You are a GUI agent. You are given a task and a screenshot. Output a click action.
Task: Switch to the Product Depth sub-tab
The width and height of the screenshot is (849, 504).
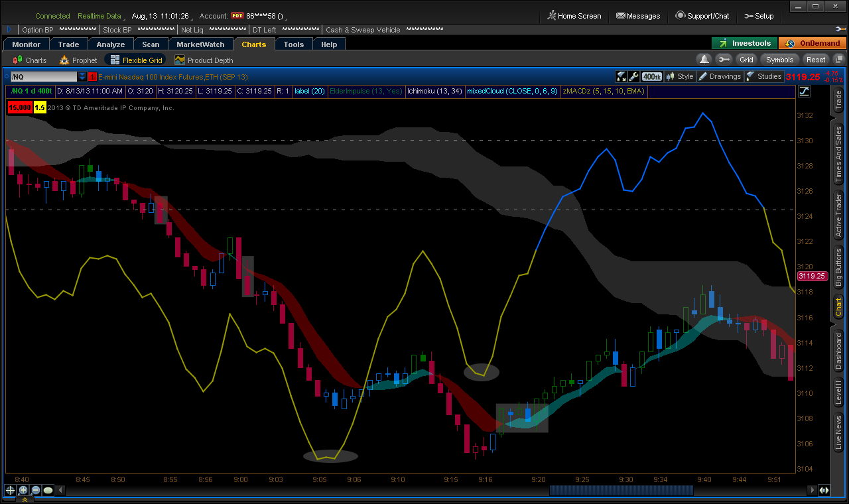(204, 60)
